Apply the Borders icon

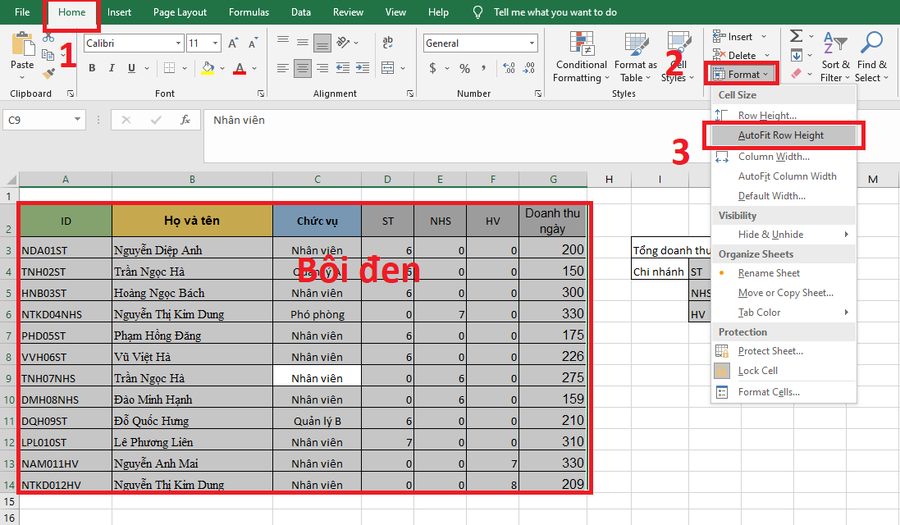[169, 68]
